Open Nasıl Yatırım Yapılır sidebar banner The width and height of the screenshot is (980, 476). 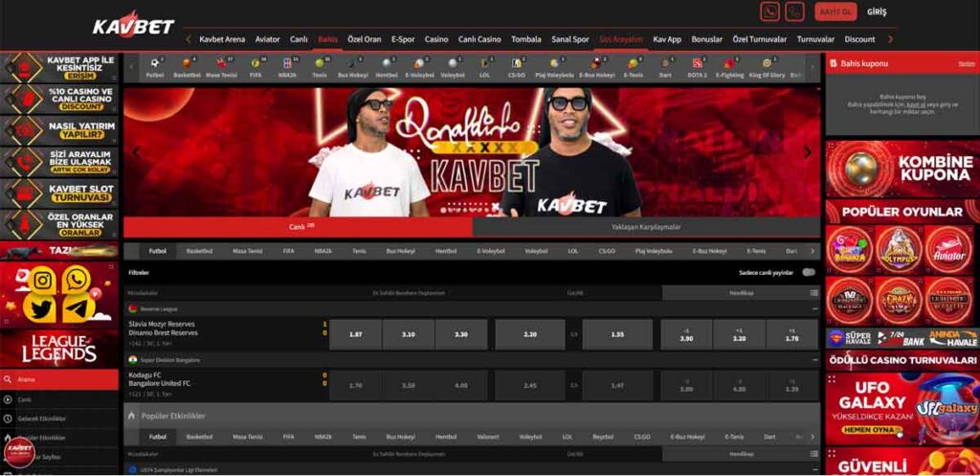[x=58, y=130]
